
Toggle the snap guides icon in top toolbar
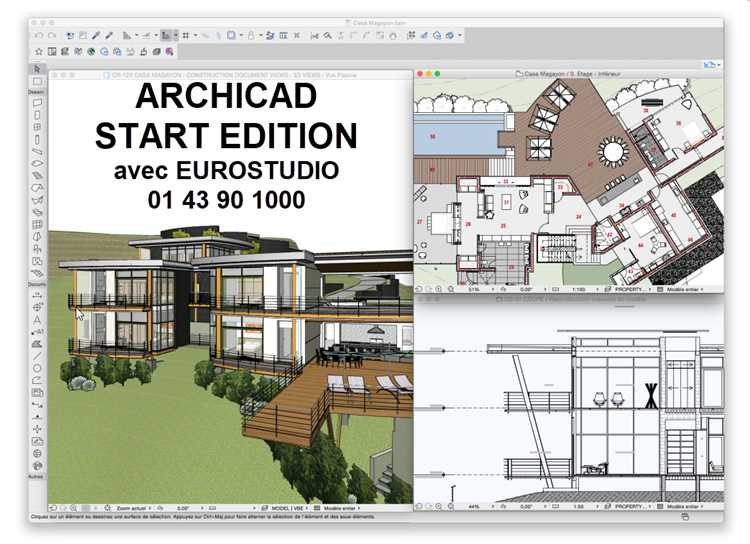[146, 35]
